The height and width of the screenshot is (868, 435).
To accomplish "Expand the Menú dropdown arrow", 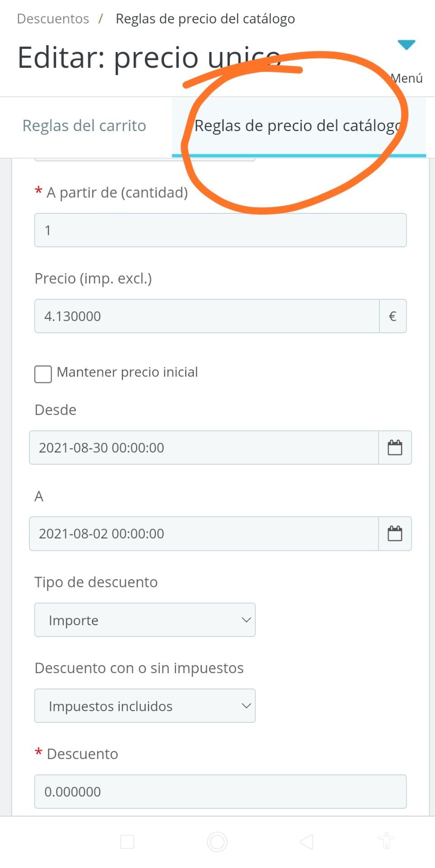I will [407, 45].
